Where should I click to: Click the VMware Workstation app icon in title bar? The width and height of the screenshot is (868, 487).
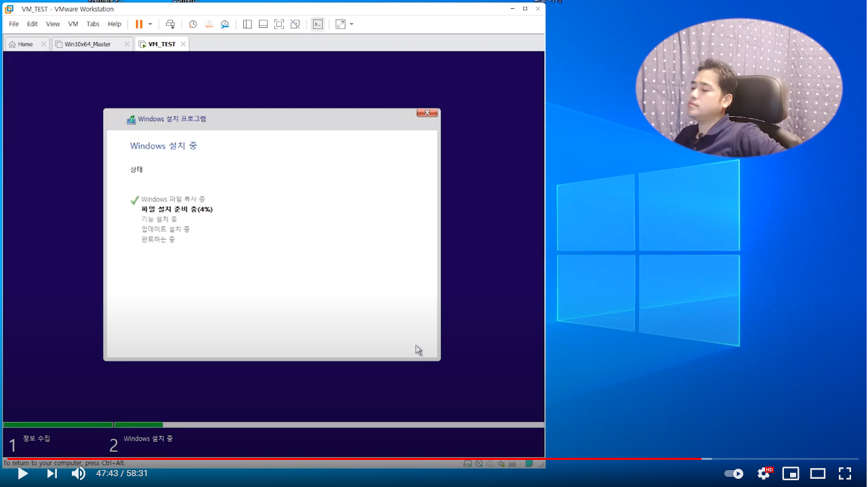point(9,9)
